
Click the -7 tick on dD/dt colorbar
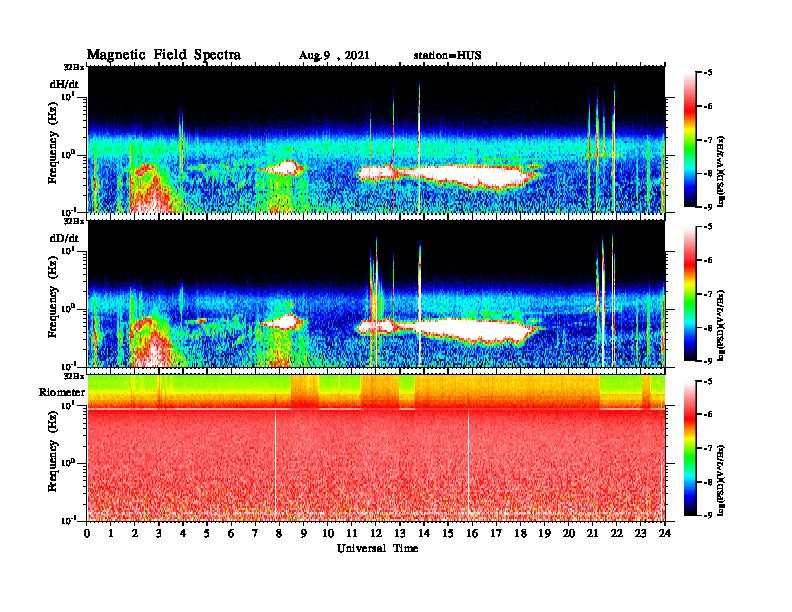(x=708, y=294)
